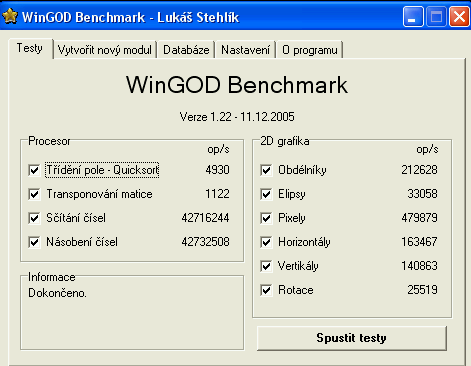Uncheck the Obdélníky graphics test
Viewport: 471px width, 366px height.
point(266,170)
